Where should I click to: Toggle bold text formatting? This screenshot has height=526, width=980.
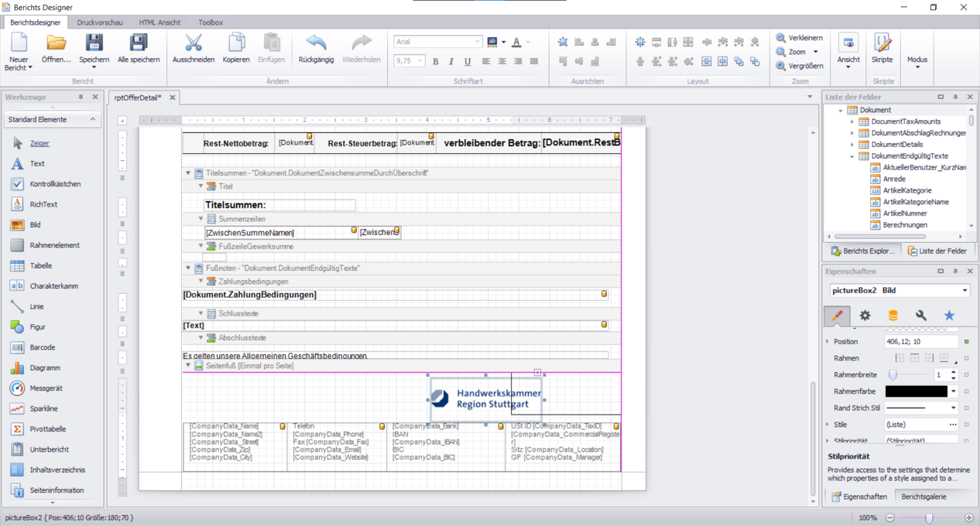[435, 61]
